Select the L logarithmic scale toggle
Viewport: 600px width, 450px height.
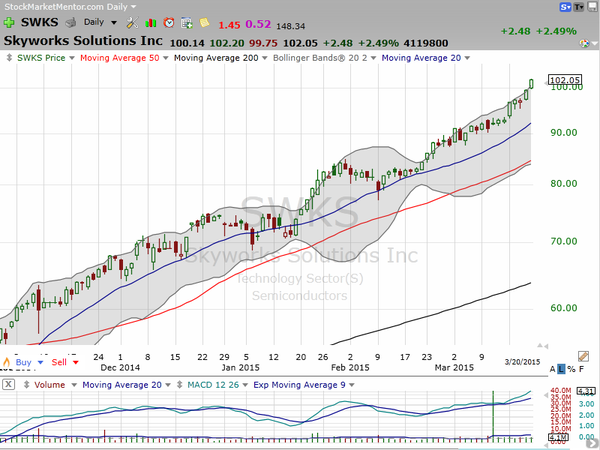[561, 369]
